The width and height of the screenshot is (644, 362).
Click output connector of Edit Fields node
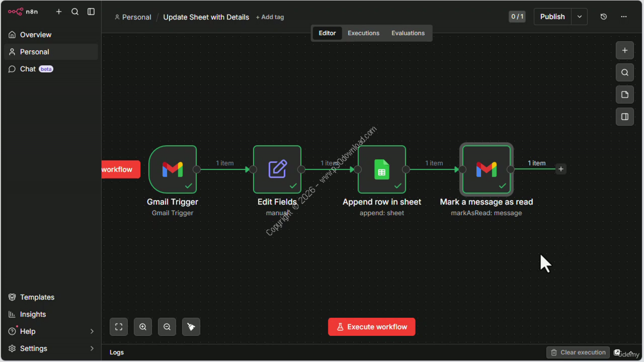click(301, 169)
